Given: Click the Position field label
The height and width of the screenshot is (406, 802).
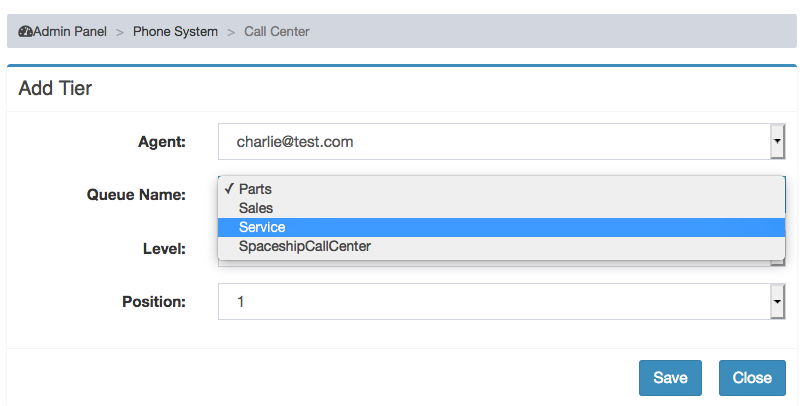Looking at the screenshot, I should coord(154,302).
